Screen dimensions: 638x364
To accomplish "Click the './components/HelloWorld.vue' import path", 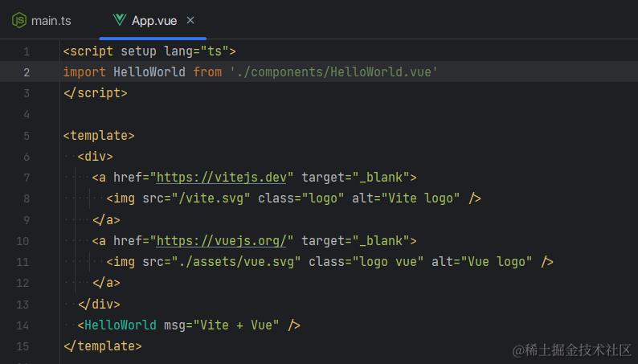I will tap(333, 72).
